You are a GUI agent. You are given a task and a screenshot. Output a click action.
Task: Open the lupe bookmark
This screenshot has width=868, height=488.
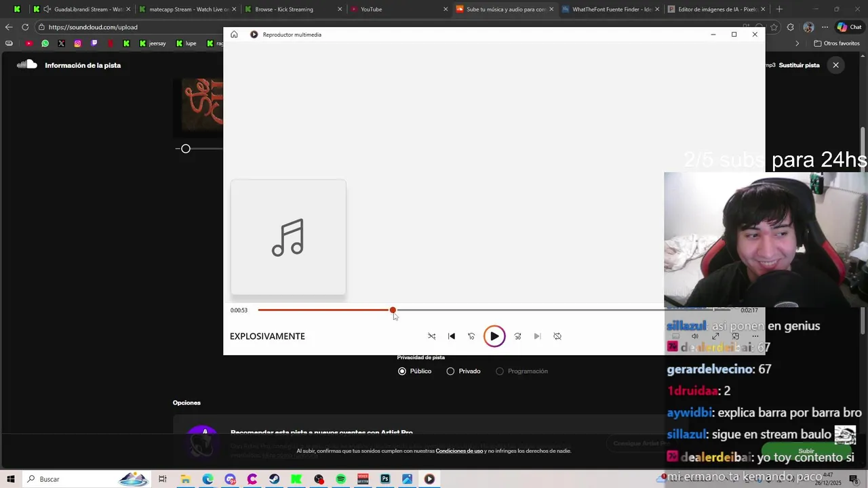pyautogui.click(x=186, y=43)
